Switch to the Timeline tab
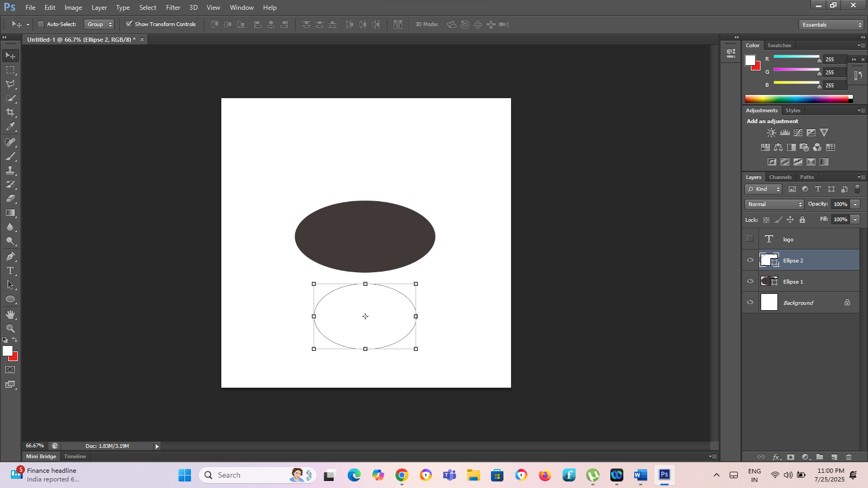The image size is (868, 488). point(75,457)
